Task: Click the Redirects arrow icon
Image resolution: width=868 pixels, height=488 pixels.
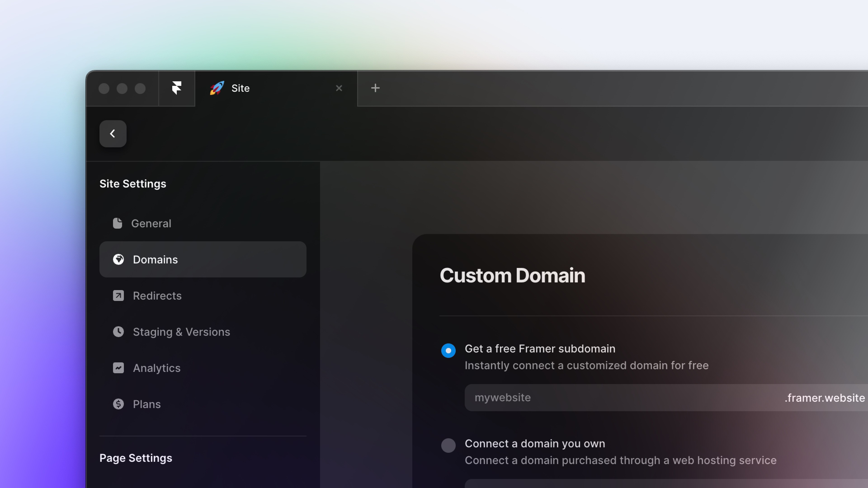Action: (118, 296)
